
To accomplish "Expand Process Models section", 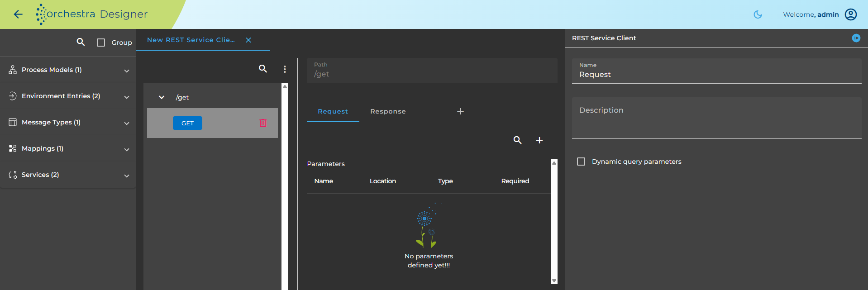I will coord(68,70).
